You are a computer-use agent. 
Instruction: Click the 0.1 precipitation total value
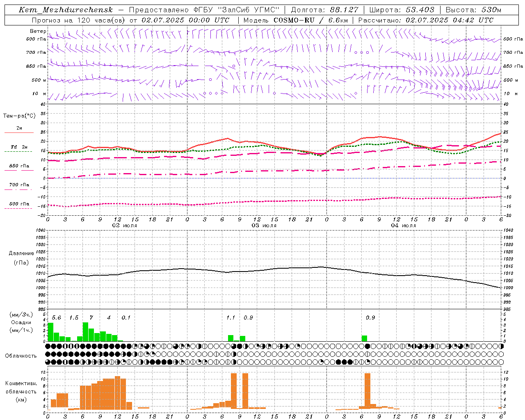(126, 318)
